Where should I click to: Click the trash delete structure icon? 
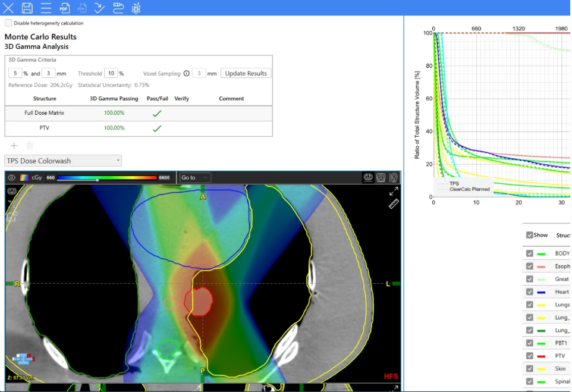click(x=30, y=146)
